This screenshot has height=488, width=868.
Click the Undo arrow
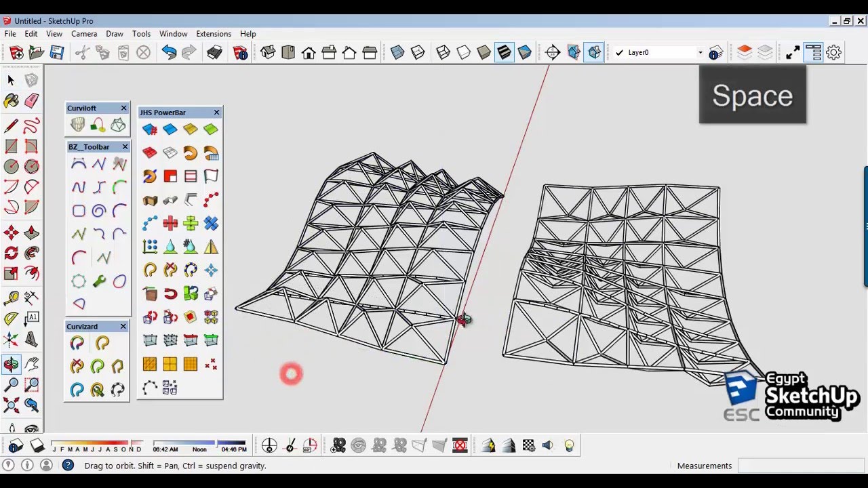point(169,52)
